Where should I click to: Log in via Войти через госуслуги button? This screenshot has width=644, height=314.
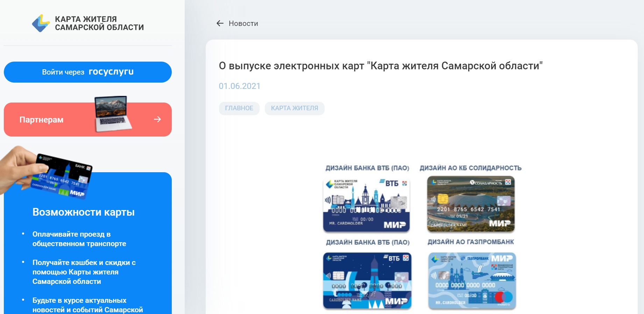click(x=88, y=72)
